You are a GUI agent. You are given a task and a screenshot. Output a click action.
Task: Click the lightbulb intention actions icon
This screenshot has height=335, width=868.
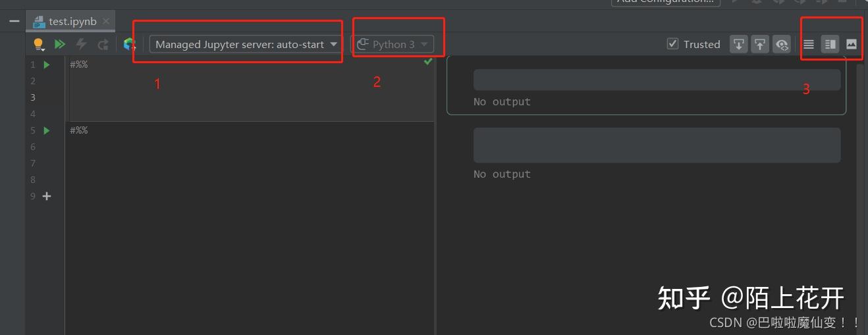pos(39,44)
